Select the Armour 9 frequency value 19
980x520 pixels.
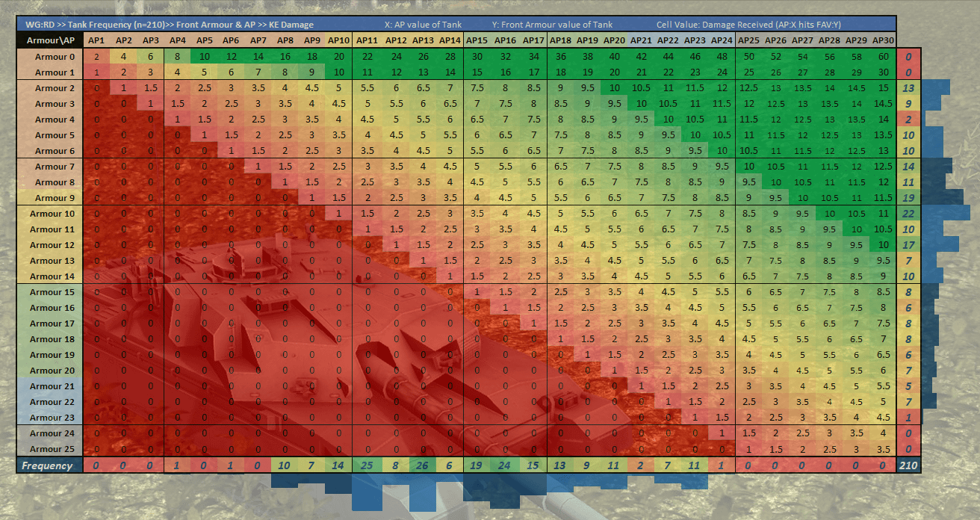(908, 198)
